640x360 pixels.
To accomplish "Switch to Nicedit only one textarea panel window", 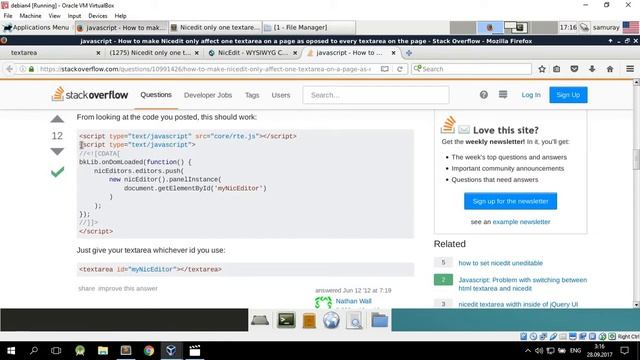I will [215, 27].
